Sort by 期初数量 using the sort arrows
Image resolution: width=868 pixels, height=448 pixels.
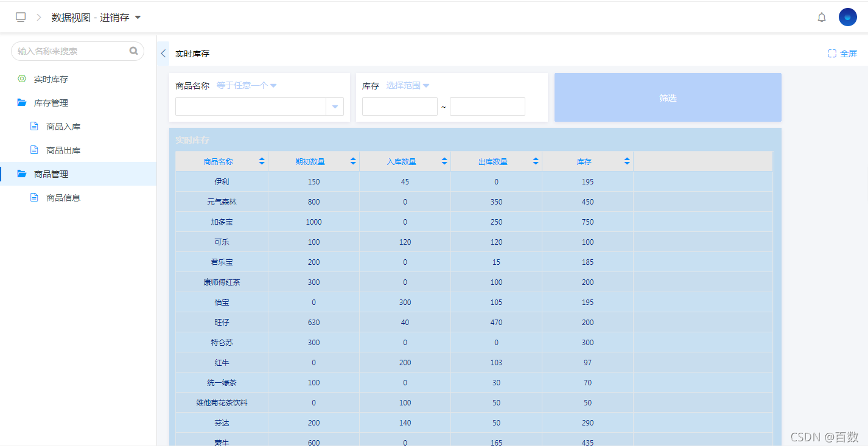pyautogui.click(x=353, y=161)
